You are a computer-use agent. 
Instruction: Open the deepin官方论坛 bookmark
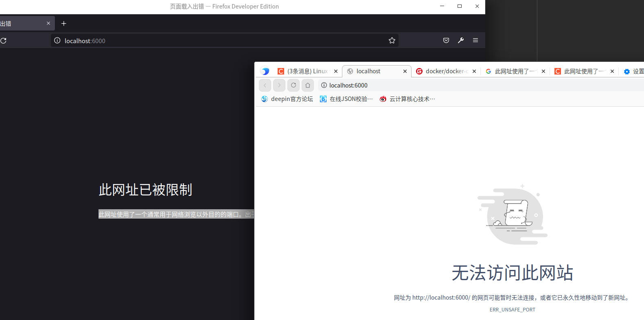pos(287,99)
